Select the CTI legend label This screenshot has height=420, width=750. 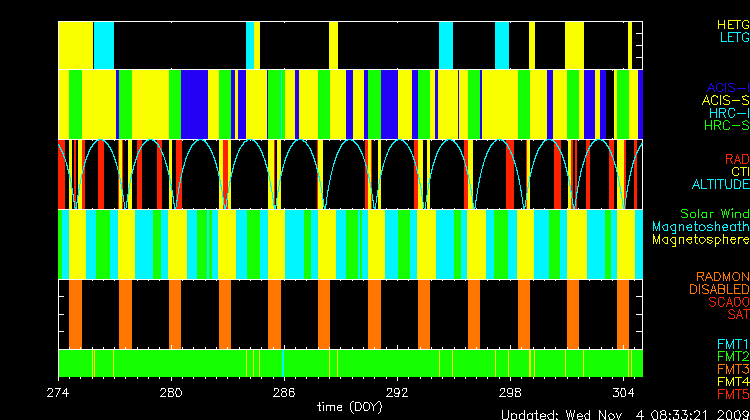click(739, 172)
